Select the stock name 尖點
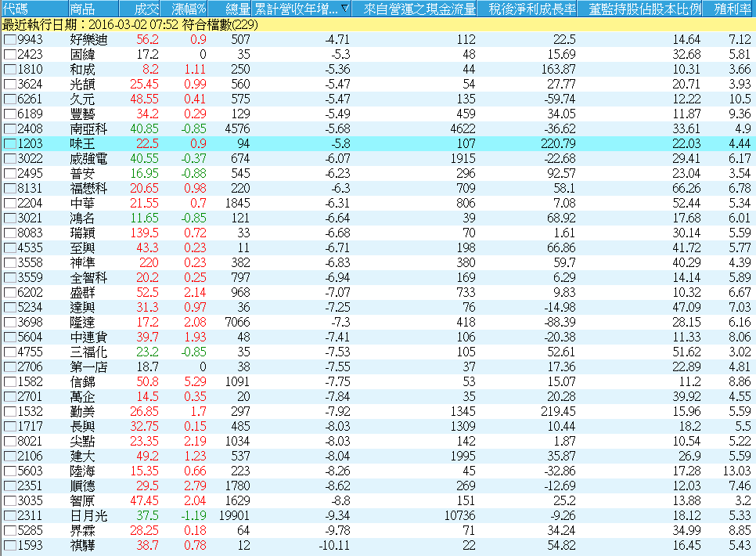Image resolution: width=756 pixels, height=556 pixels. pyautogui.click(x=82, y=442)
